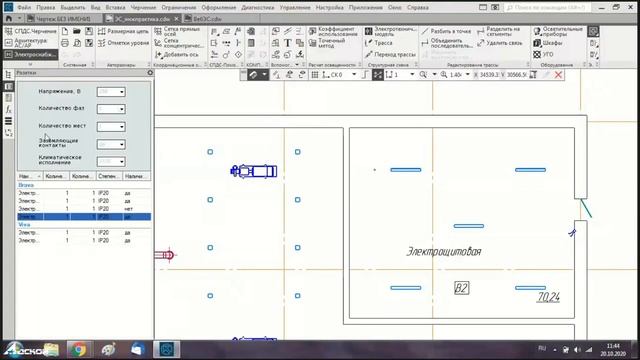
Task: Select the Text tool (T icon)
Action: 288,43
